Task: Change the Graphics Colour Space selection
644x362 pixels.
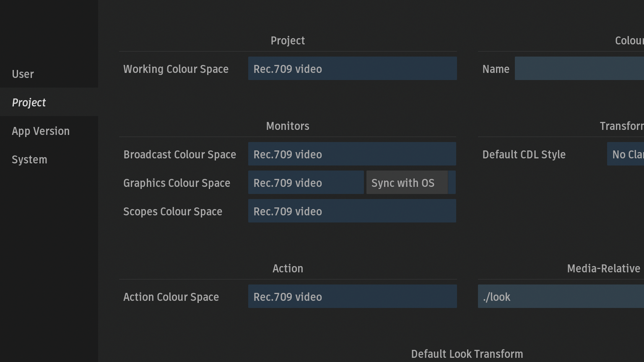Action: pos(306,183)
